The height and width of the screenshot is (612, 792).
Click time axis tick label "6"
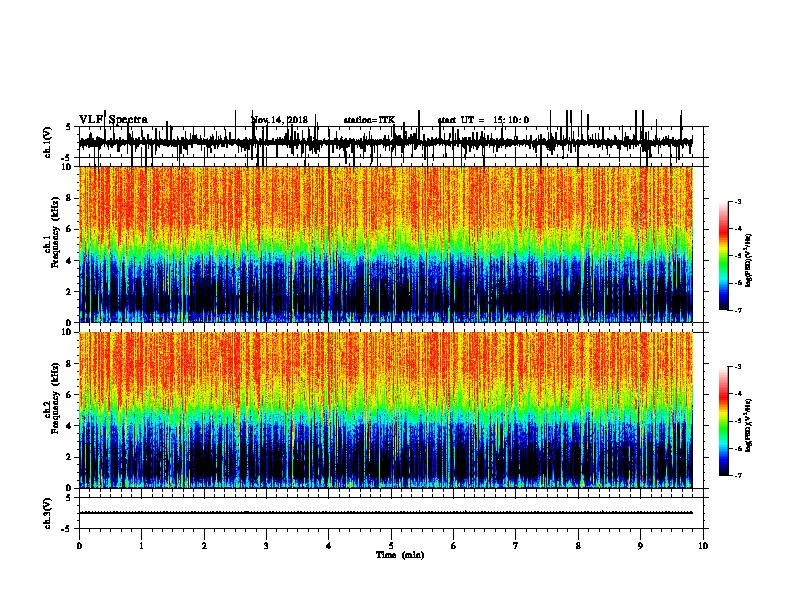click(454, 546)
